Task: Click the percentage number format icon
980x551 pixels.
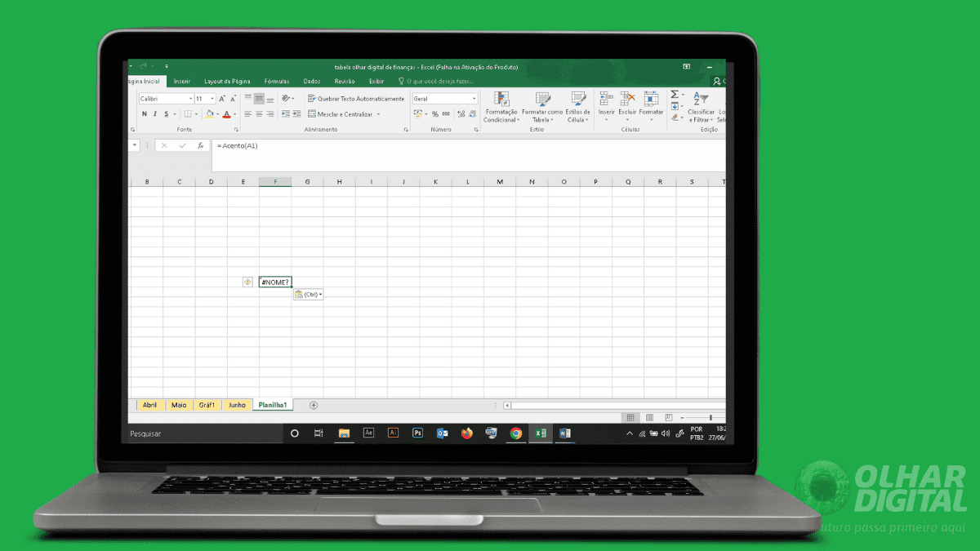Action: (434, 113)
